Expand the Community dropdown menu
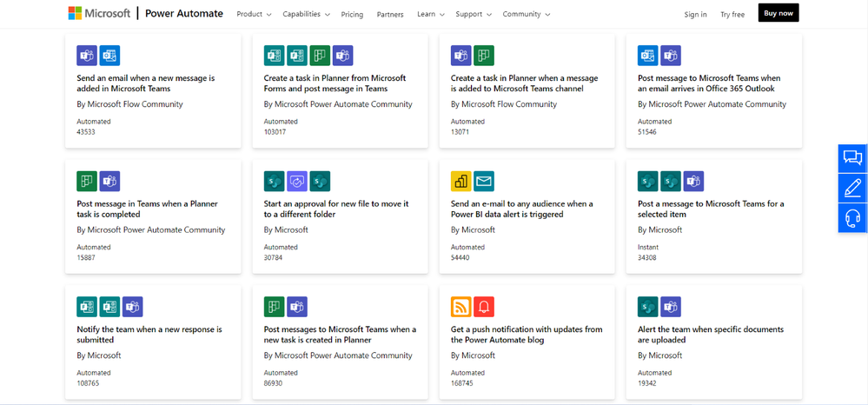 click(526, 14)
